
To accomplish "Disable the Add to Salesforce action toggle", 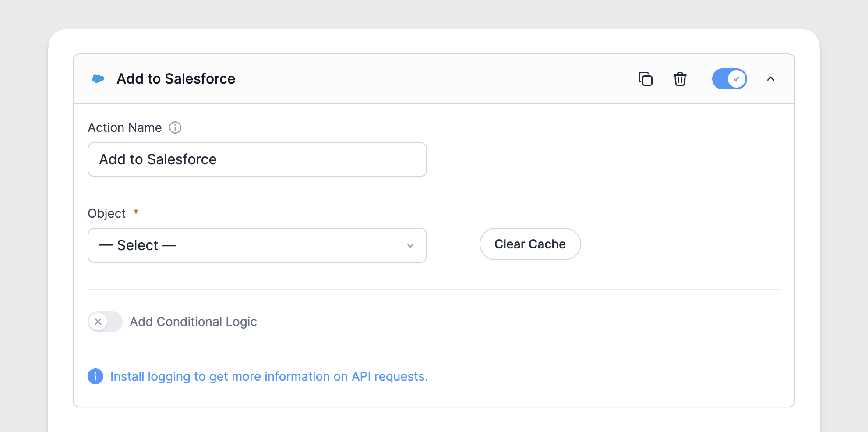I will (729, 79).
